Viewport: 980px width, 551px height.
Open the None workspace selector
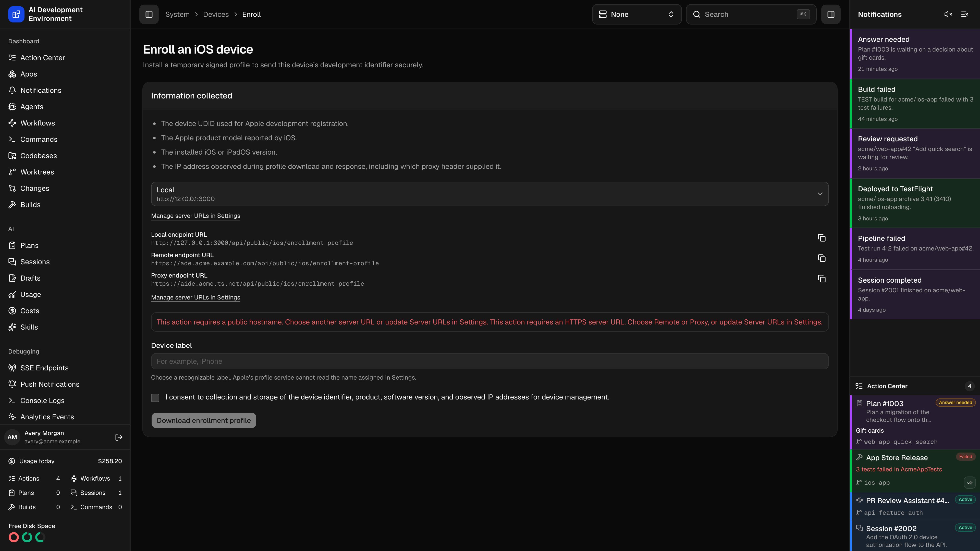pyautogui.click(x=636, y=15)
